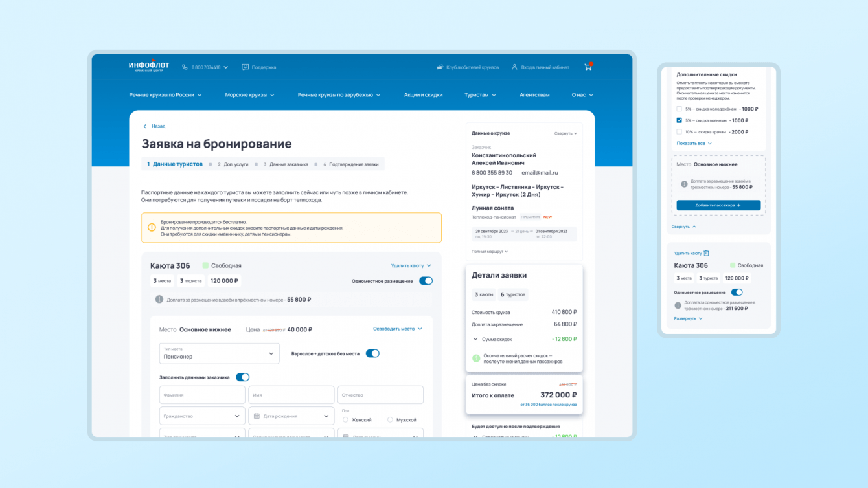Toggle desktop Одноместное размещение switch
Screen dimensions: 868x488
coord(426,281)
